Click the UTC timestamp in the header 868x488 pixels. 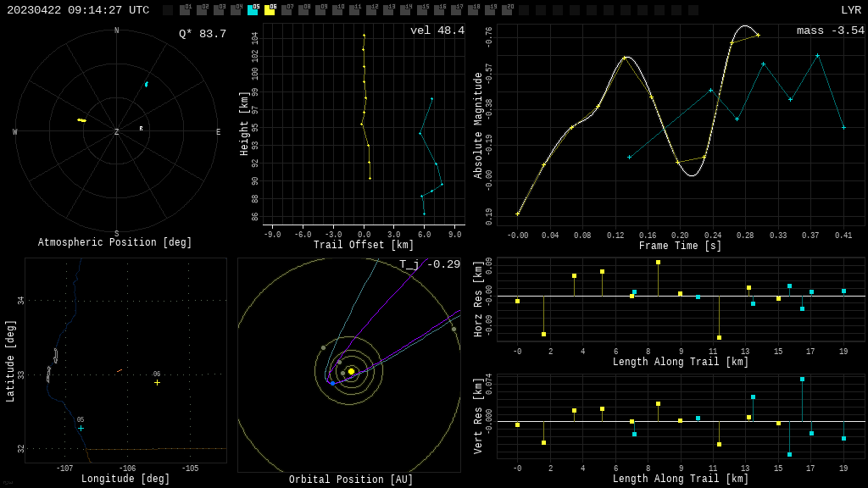tap(78, 10)
